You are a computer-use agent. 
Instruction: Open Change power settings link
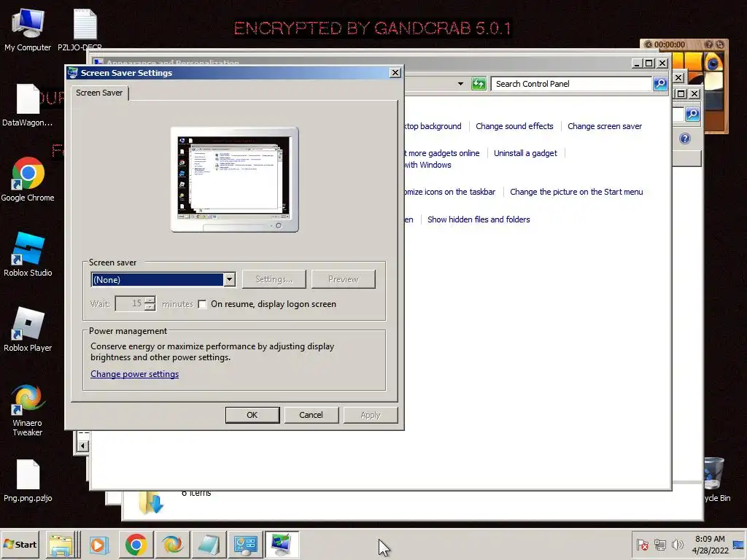click(135, 374)
